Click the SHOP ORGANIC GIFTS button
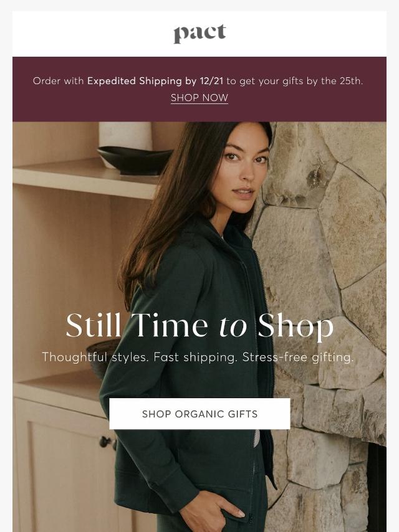399x532 pixels. coord(199,414)
